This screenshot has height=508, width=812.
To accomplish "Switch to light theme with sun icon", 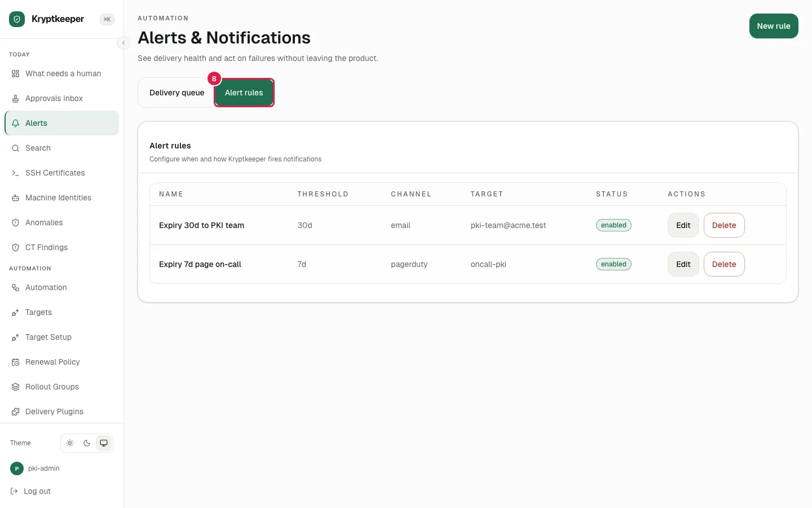I will tap(70, 443).
